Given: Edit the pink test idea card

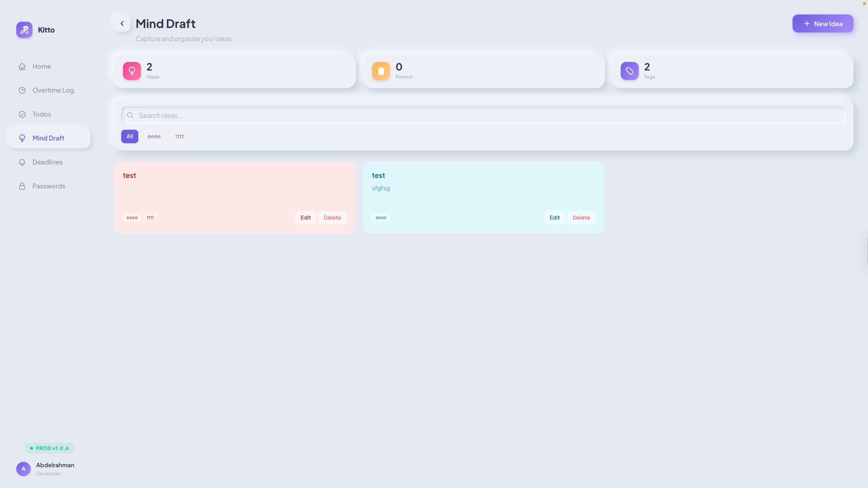Looking at the screenshot, I should click(306, 218).
